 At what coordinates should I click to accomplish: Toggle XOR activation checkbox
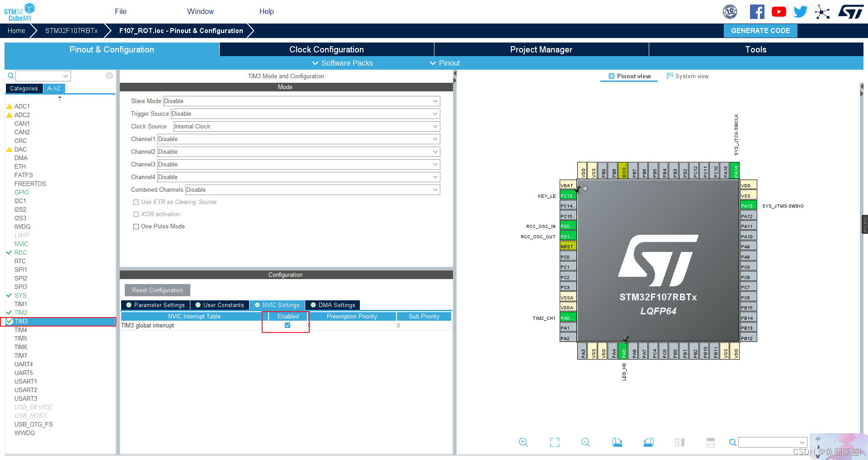tap(136, 214)
